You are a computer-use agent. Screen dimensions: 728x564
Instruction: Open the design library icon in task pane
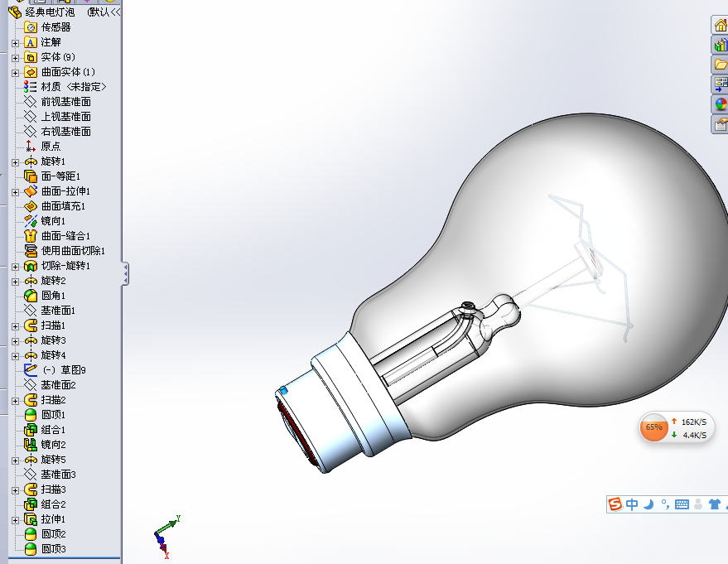[x=720, y=45]
